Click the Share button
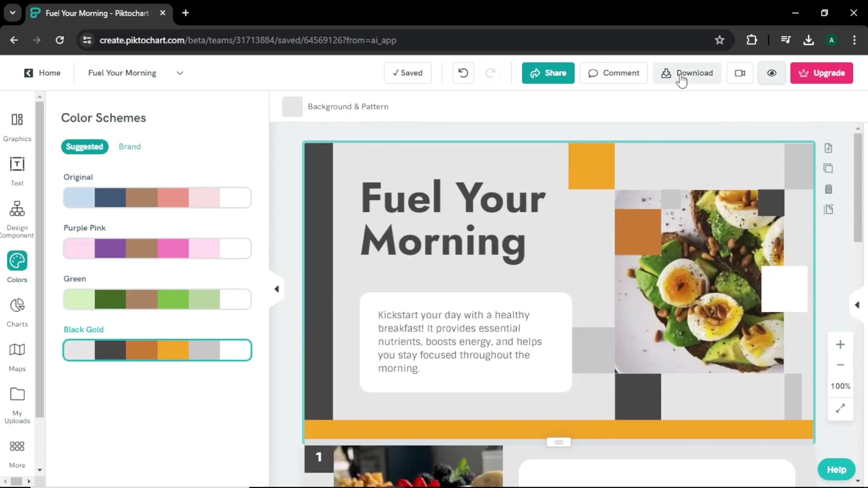The width and height of the screenshot is (868, 488). click(x=548, y=73)
